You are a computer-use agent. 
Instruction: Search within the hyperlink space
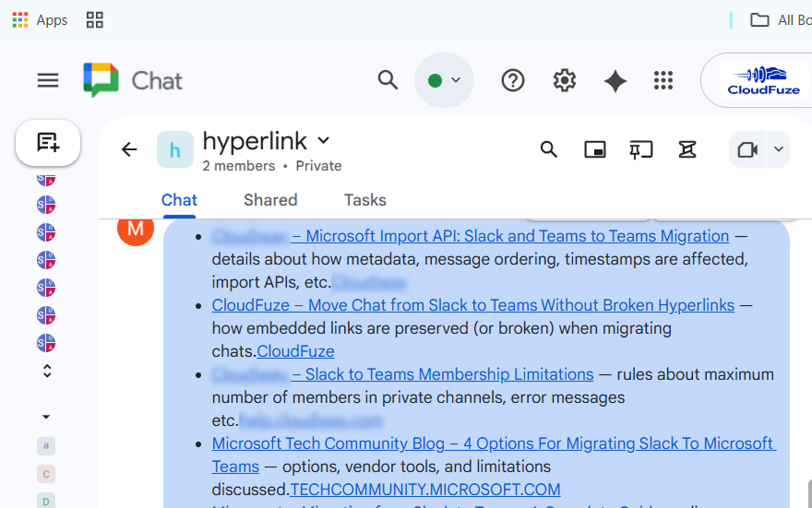(x=549, y=149)
